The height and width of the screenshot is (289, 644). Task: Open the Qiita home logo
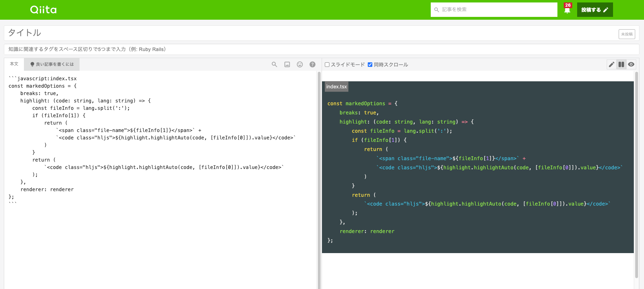click(x=43, y=10)
